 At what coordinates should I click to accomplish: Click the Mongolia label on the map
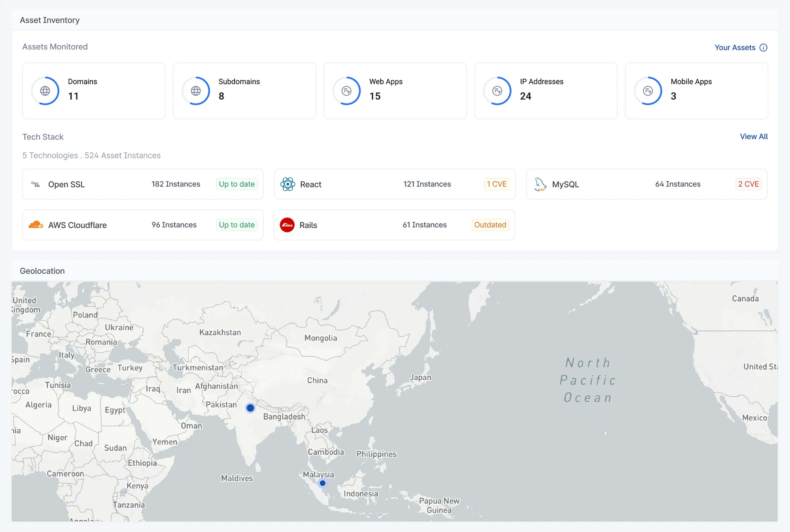(x=321, y=338)
